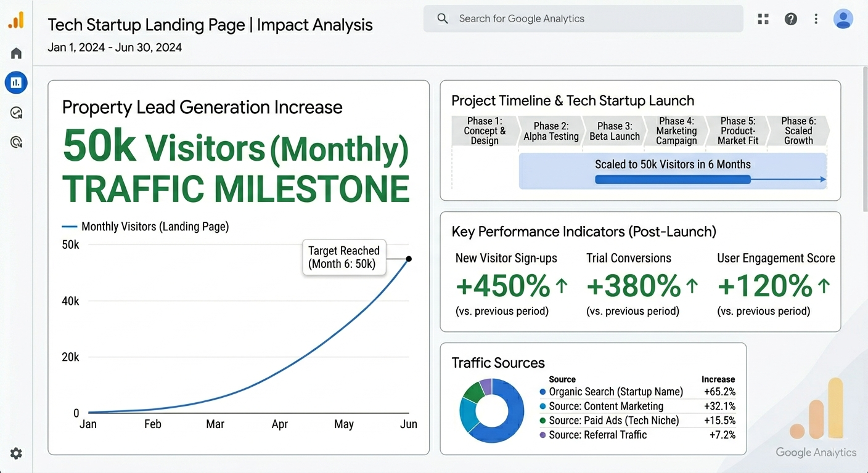
Task: Open the Explore icon in sidebar
Action: [17, 113]
